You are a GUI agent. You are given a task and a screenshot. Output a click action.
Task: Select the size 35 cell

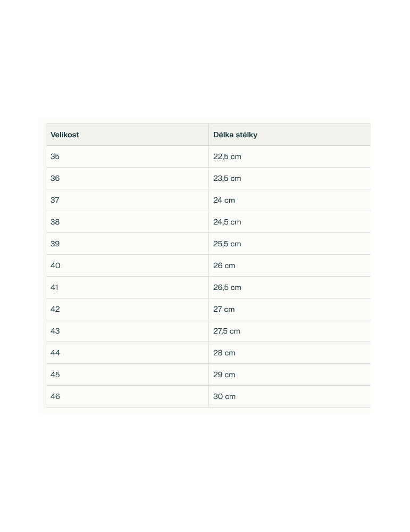tap(55, 156)
